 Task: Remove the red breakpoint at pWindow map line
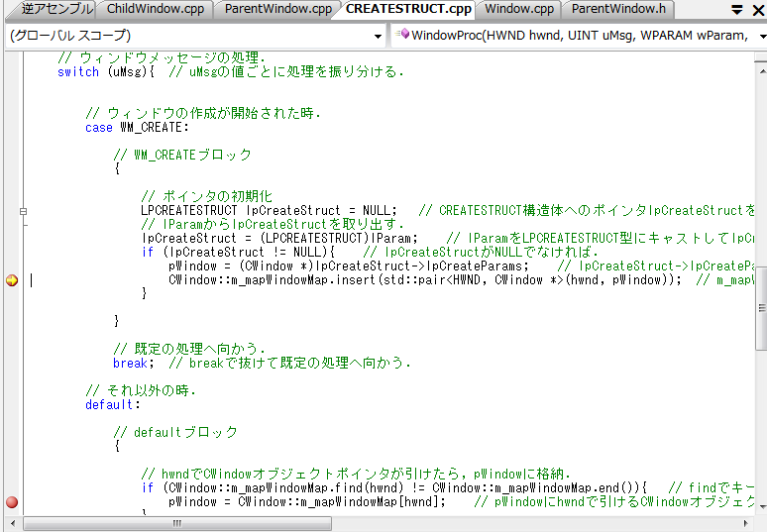[x=12, y=501]
